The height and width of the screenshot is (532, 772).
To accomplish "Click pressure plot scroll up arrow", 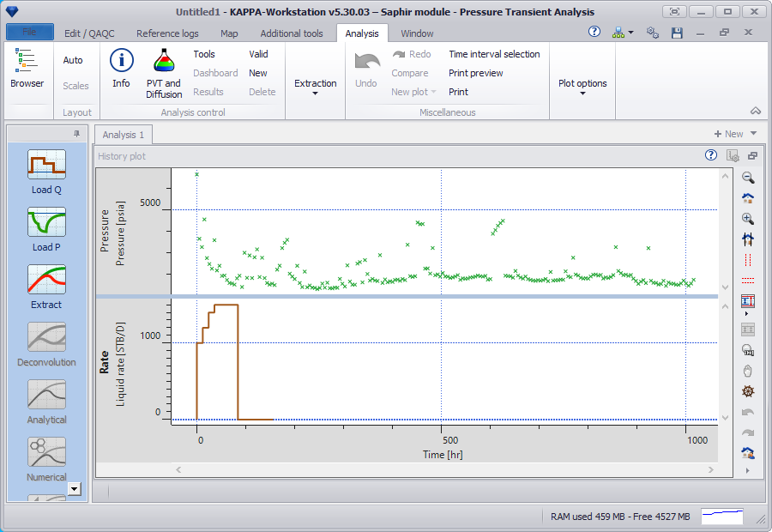I will [x=725, y=177].
